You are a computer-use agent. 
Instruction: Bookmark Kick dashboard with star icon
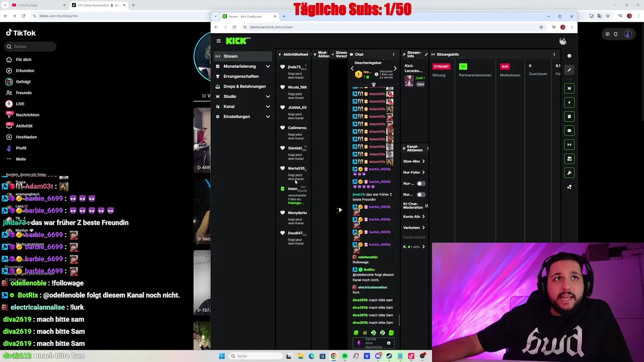[541, 27]
